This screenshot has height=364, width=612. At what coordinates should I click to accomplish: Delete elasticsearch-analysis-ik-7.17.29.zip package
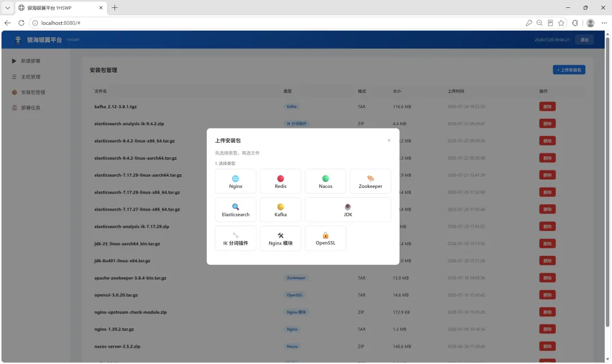click(x=547, y=226)
